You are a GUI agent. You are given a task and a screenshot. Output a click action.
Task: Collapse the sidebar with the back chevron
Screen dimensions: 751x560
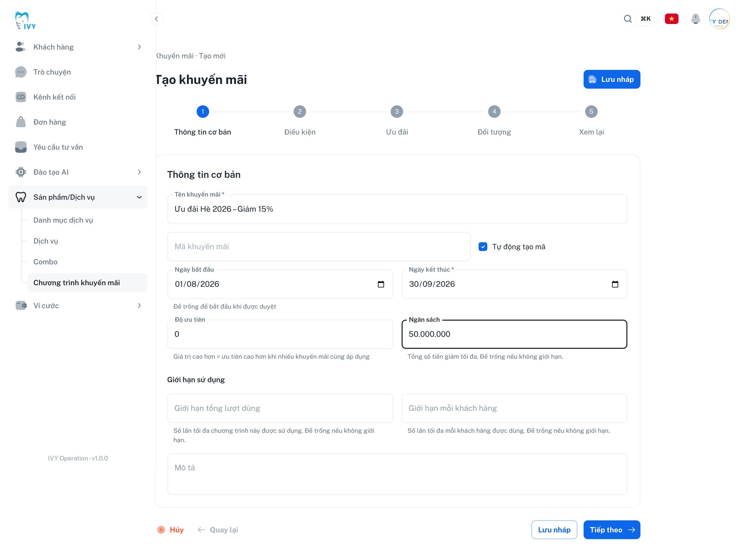156,19
